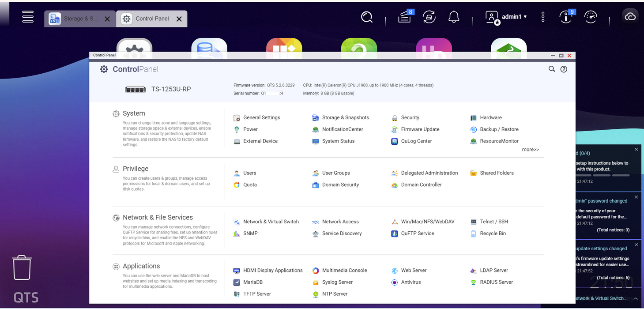Open Quota settings
This screenshot has height=309, width=644.
(245, 185)
